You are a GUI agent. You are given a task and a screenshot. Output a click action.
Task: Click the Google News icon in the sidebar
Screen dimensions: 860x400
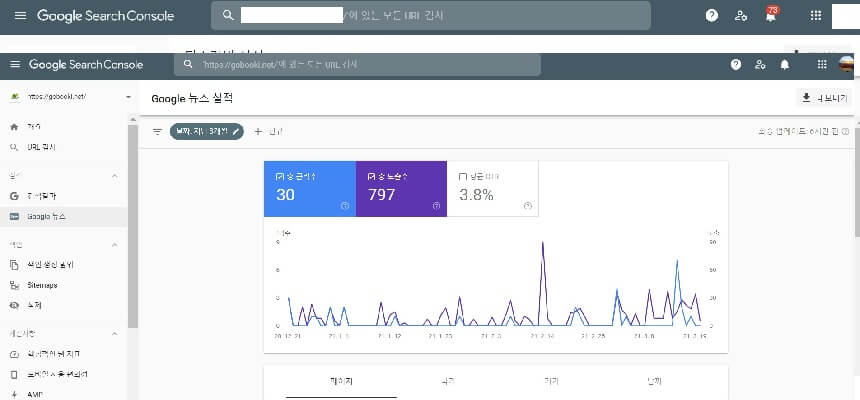tap(14, 217)
